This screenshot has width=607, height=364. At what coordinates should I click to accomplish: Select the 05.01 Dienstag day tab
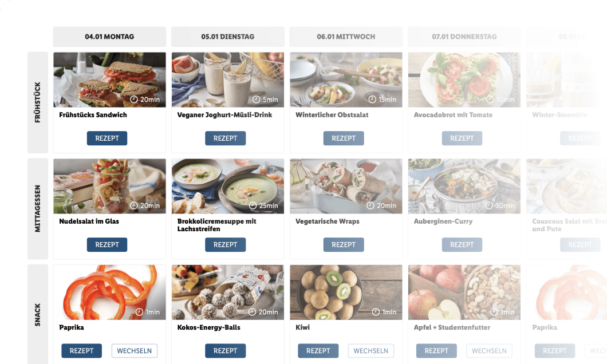coord(228,37)
